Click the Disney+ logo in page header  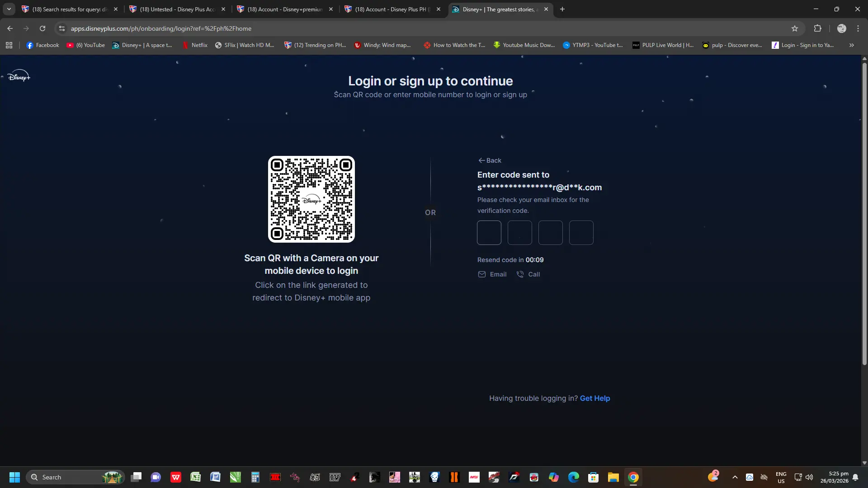tap(19, 76)
